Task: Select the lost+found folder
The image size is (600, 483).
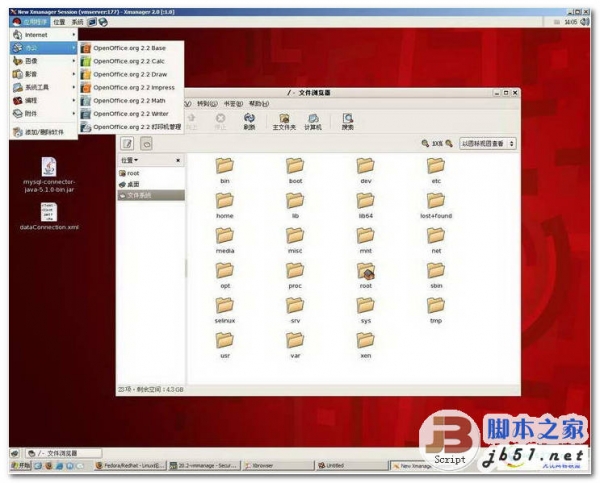Action: (436, 206)
